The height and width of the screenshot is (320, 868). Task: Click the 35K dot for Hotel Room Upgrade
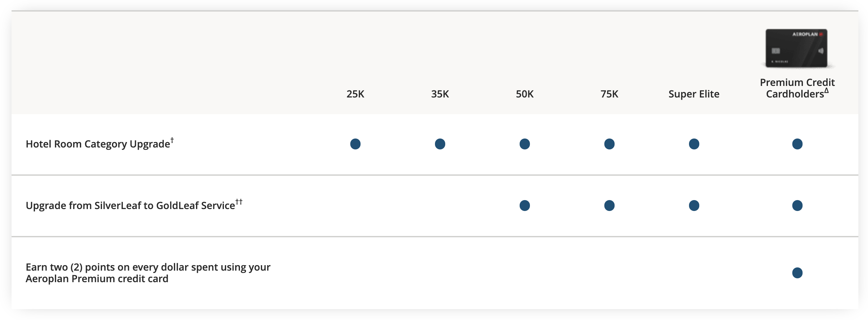click(440, 144)
